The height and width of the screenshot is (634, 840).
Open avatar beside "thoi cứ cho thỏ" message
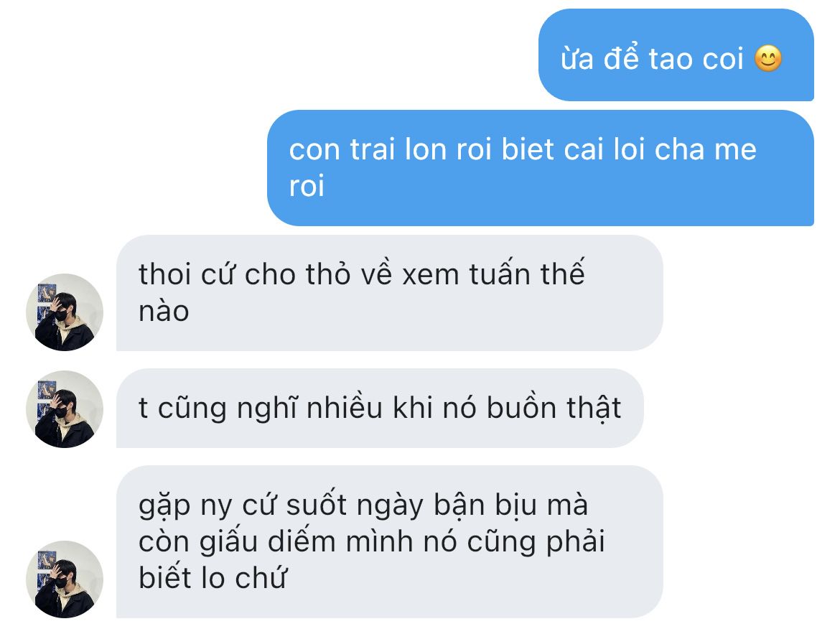point(65,312)
